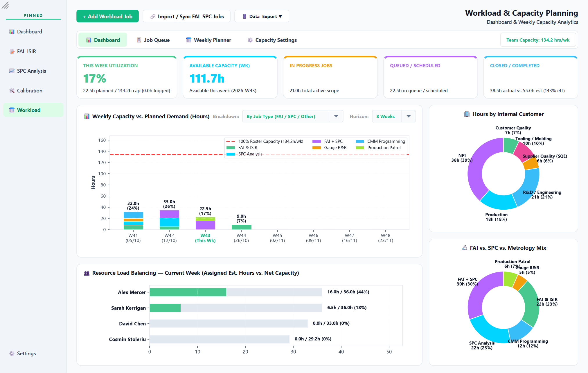Click the Data Export file icon
This screenshot has width=588, height=373.
click(244, 17)
